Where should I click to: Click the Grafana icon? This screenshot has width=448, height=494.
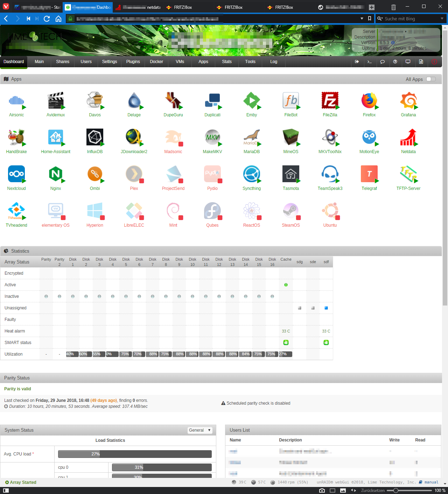408,101
